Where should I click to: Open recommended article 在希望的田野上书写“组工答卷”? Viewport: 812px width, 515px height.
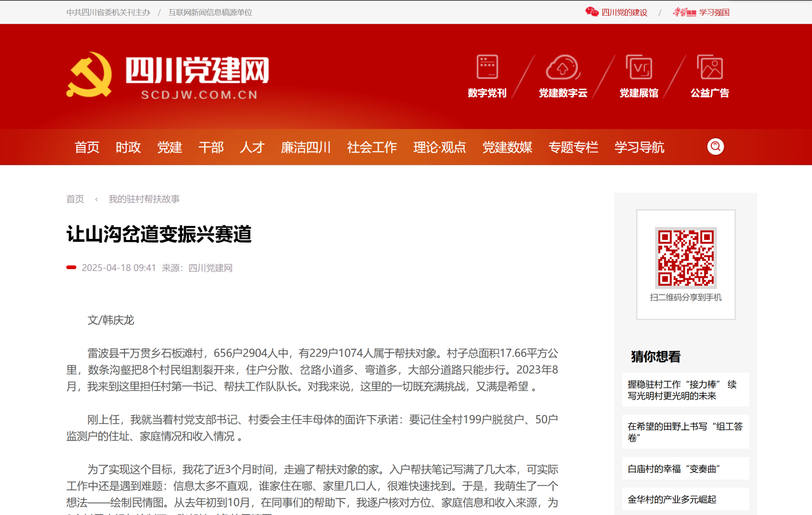(x=686, y=432)
